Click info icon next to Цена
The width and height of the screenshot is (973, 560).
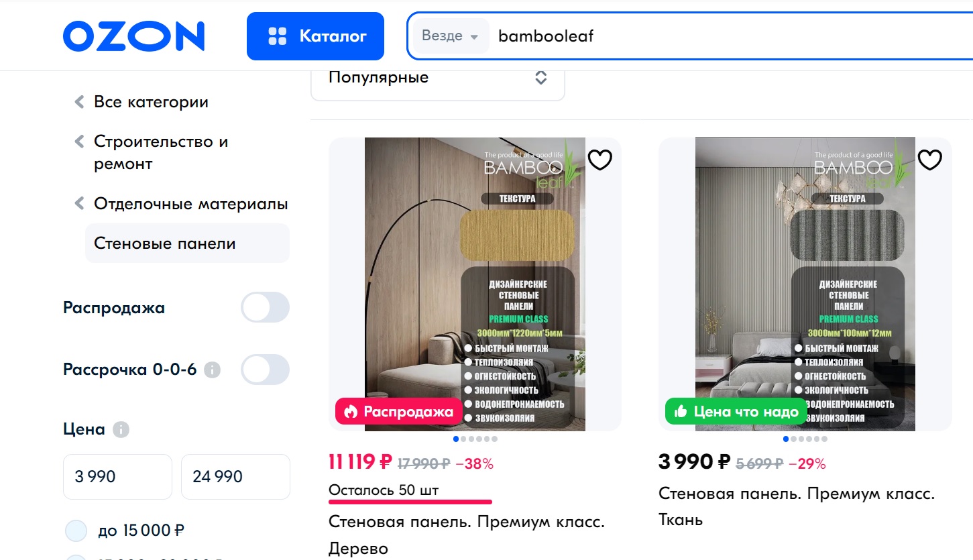point(121,430)
